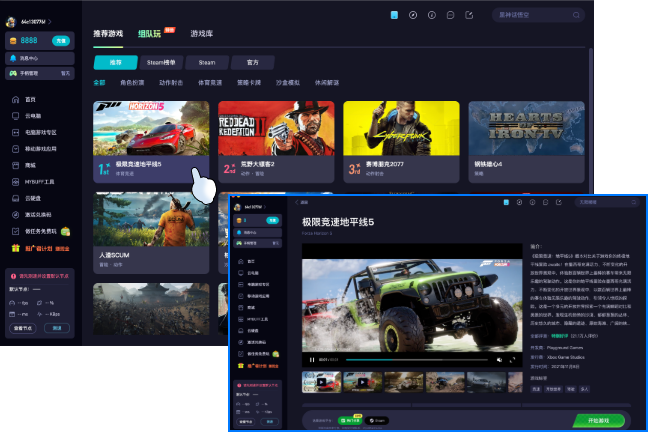This screenshot has width=648, height=432.
Task: Click the chat bubble icon in main window top bar
Action: click(x=450, y=15)
